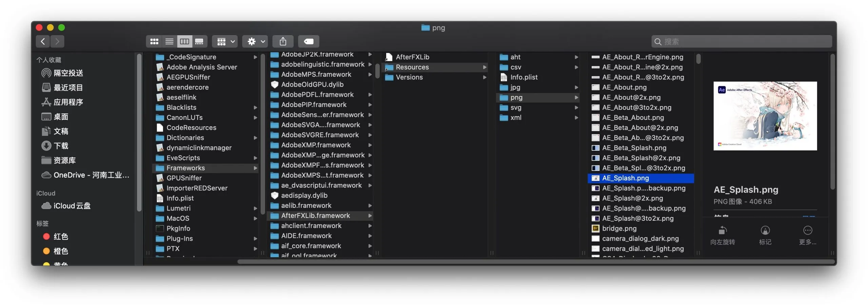The image size is (868, 307).
Task: Switch to list view mode
Action: click(169, 41)
